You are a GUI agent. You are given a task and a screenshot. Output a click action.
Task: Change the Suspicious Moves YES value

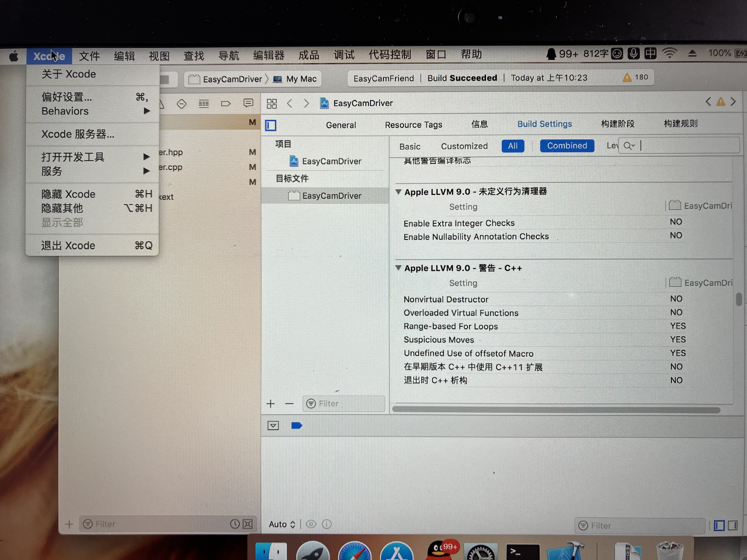(x=678, y=339)
